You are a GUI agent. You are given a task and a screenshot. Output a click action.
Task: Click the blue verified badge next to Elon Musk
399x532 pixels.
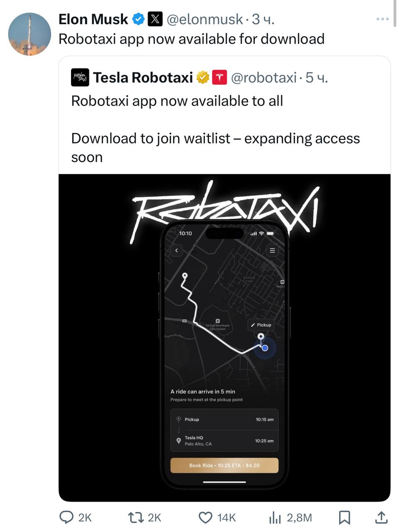coord(138,19)
